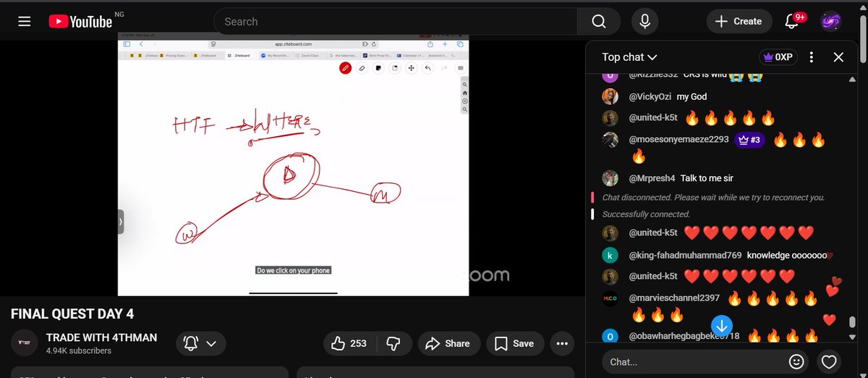This screenshot has height=378, width=868.
Task: Open more actions ellipsis below video
Action: tap(563, 343)
